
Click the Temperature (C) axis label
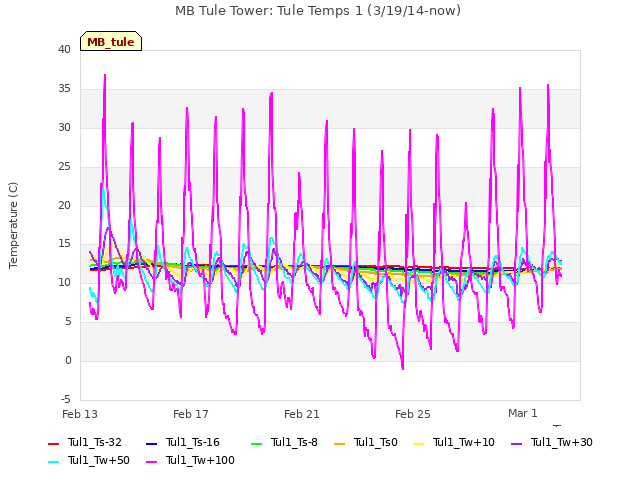(x=13, y=225)
